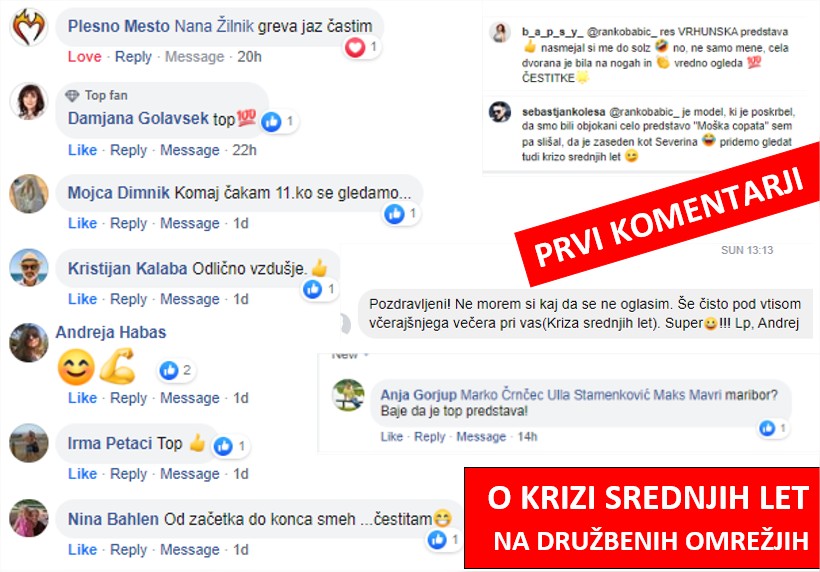Click the like reaction on Irma Petaci's comment
The image size is (820, 572).
click(x=223, y=446)
